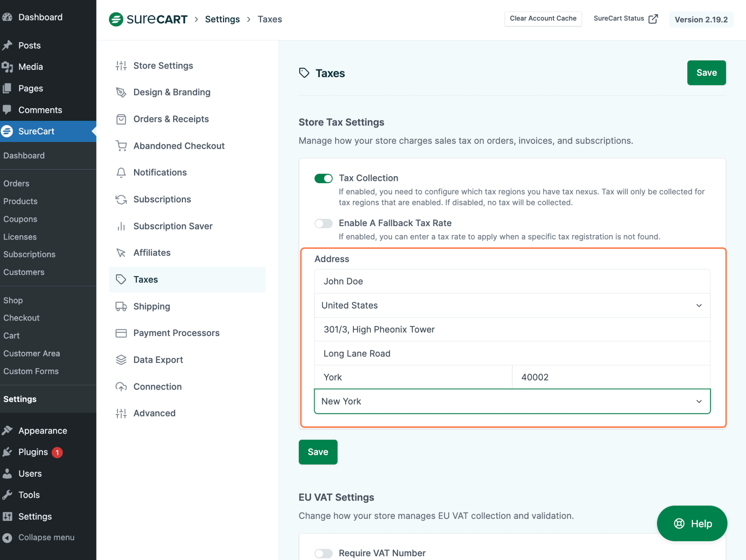The height and width of the screenshot is (560, 746).
Task: Click the SureCart logo in header
Action: 148,19
